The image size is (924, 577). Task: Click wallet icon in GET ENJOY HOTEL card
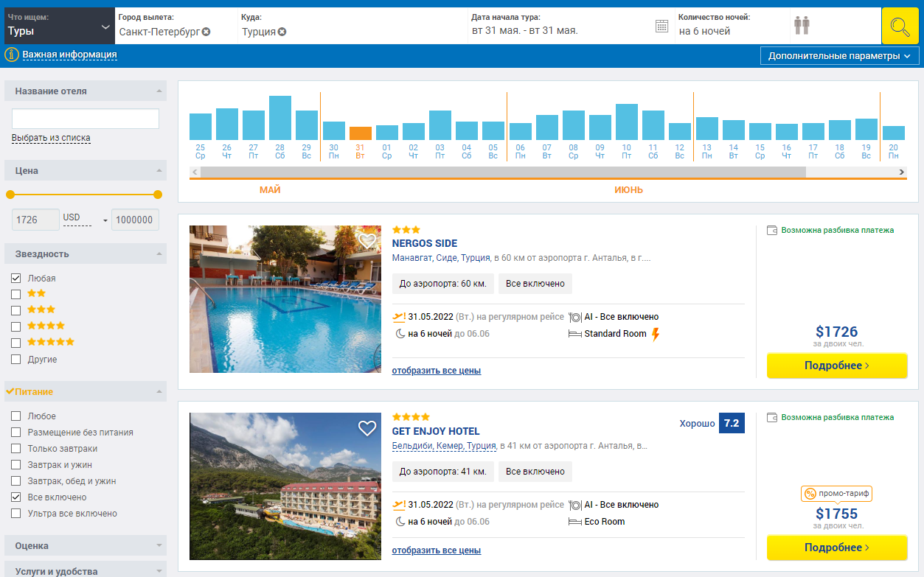(x=772, y=417)
